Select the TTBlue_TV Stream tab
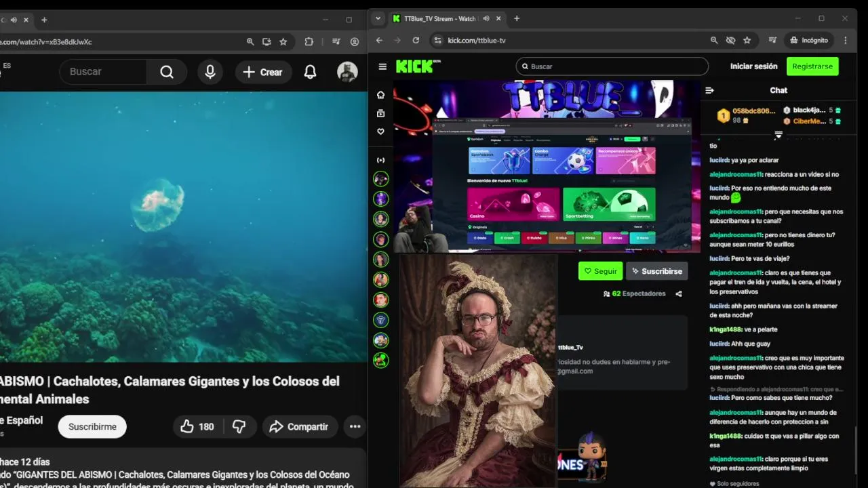The width and height of the screenshot is (868, 488). click(x=441, y=19)
